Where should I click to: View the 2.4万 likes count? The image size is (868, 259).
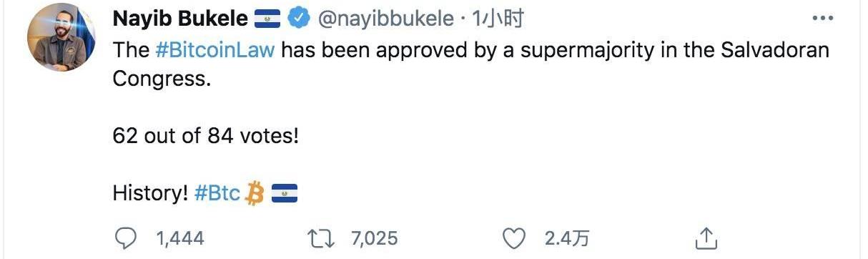567,238
